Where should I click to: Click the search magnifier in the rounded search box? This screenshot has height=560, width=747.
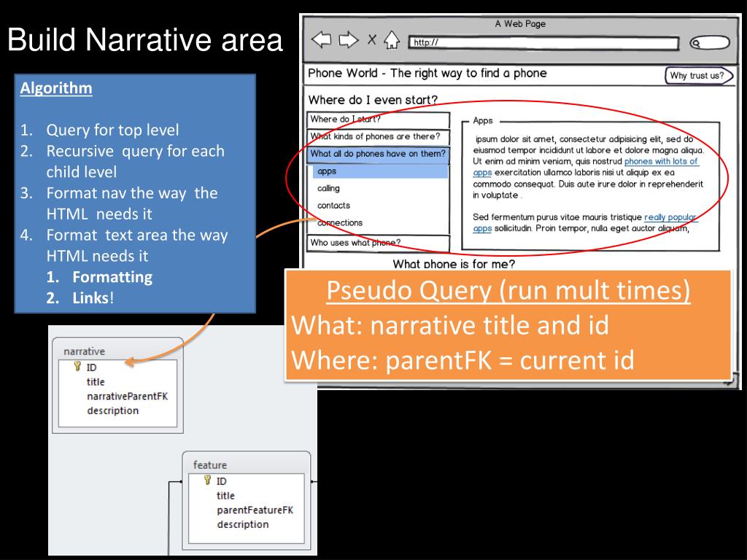696,43
